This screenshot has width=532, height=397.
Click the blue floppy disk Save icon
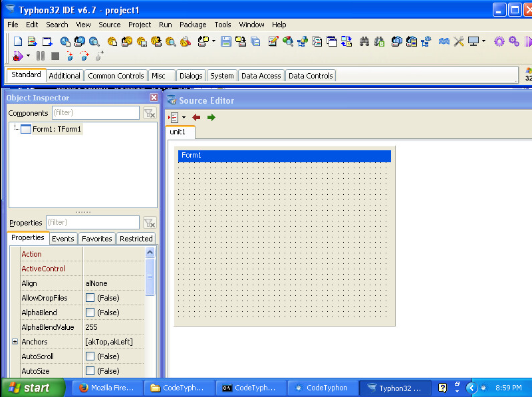tap(226, 41)
